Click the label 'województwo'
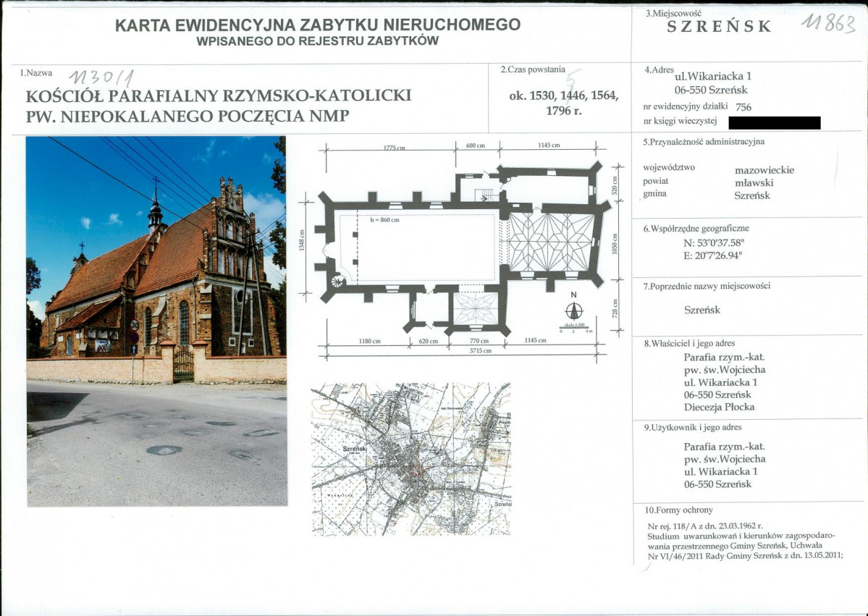This screenshot has height=616, width=868. pyautogui.click(x=669, y=168)
